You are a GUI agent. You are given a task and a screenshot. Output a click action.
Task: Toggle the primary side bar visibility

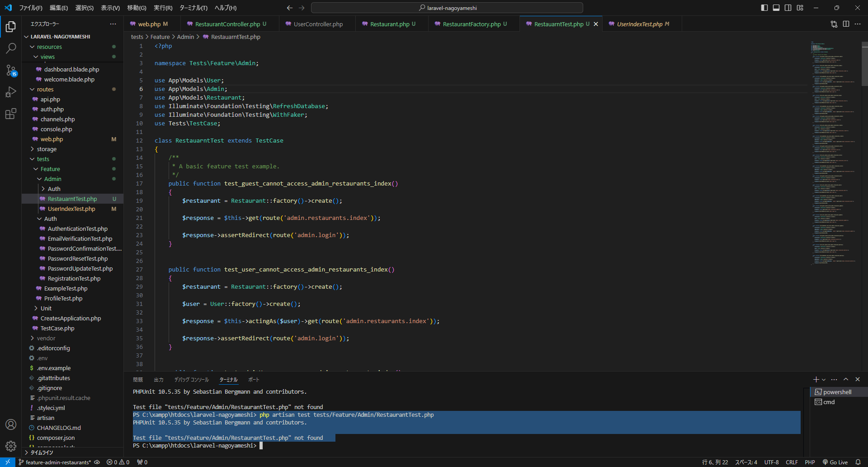click(764, 8)
